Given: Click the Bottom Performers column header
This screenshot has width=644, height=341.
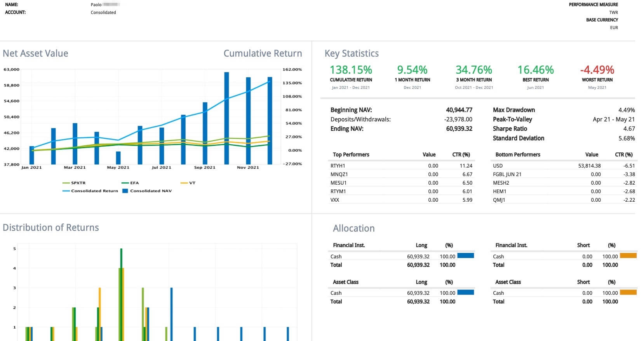Looking at the screenshot, I should point(517,154).
